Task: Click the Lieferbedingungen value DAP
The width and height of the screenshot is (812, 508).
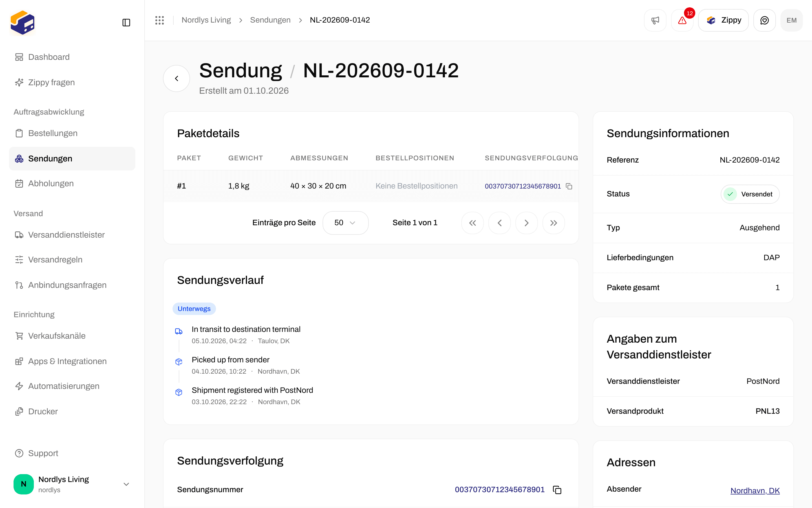Action: click(x=771, y=258)
